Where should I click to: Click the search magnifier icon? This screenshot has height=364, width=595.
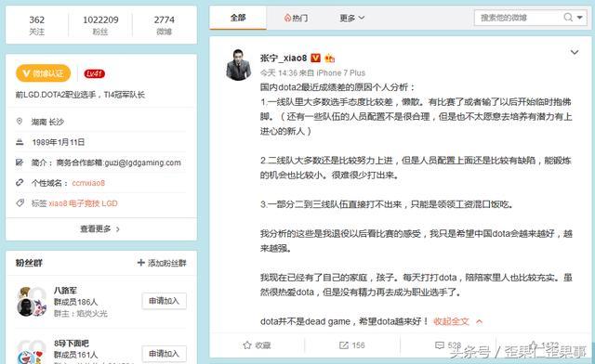[x=568, y=18]
